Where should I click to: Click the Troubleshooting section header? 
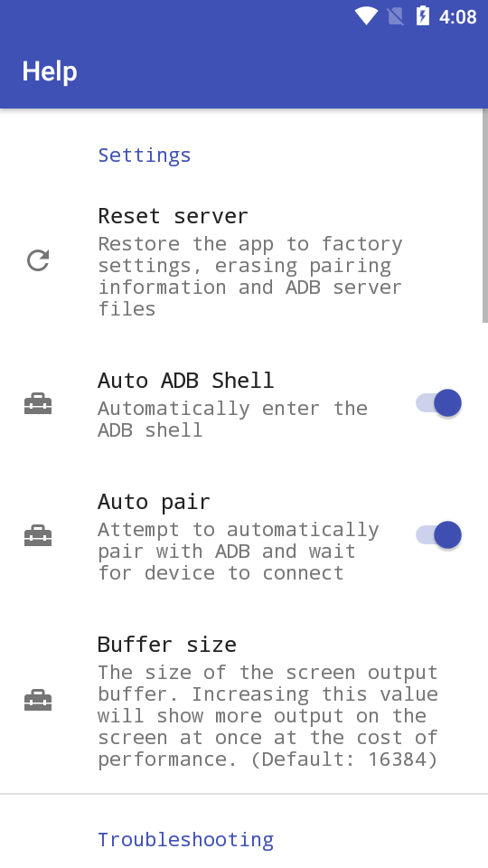(x=186, y=840)
